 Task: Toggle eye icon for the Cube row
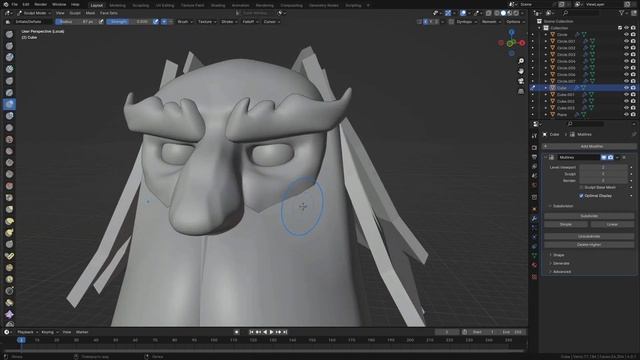[626, 88]
